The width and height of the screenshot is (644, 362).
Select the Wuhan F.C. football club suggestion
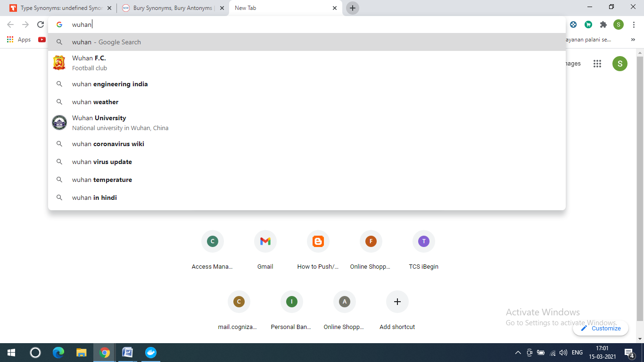click(x=307, y=63)
